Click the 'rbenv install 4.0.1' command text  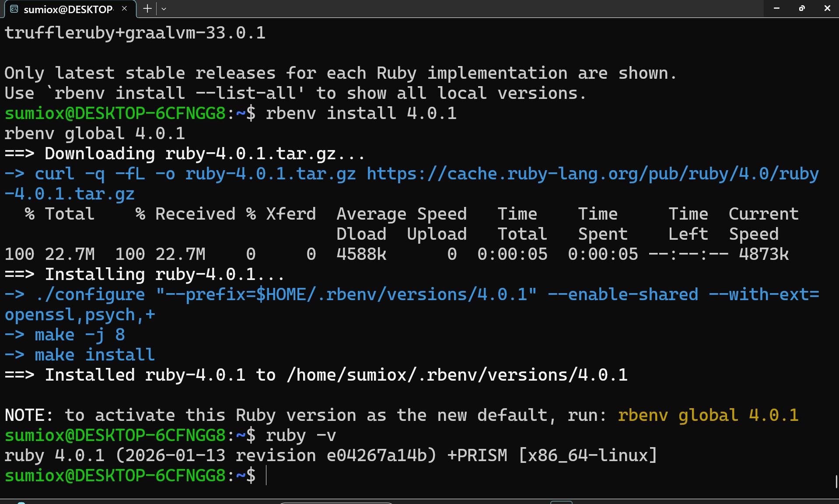[361, 114]
